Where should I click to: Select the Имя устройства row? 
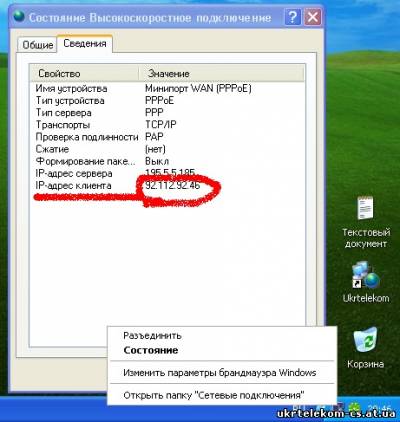(167, 89)
